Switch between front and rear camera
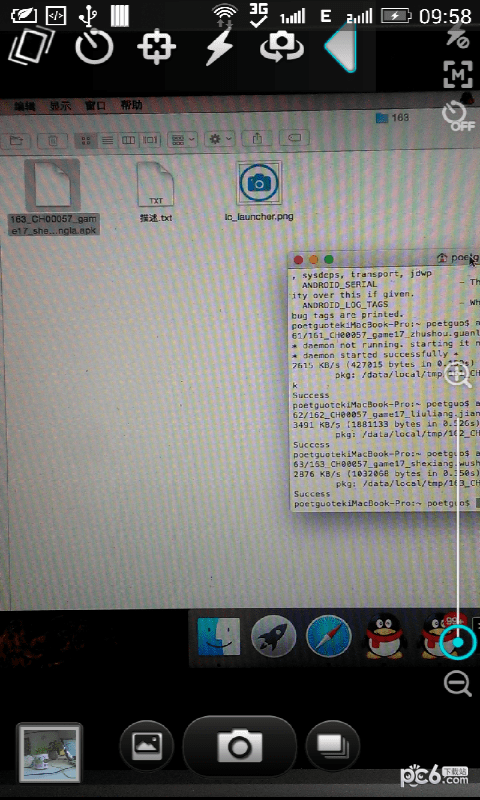This screenshot has width=480, height=800. click(281, 48)
